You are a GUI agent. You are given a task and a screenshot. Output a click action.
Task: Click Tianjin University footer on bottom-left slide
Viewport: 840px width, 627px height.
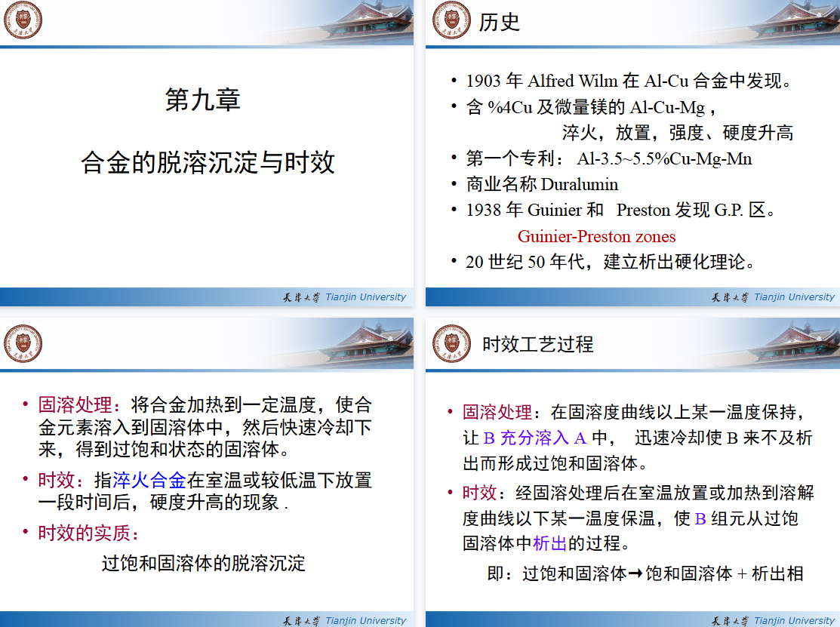(344, 620)
